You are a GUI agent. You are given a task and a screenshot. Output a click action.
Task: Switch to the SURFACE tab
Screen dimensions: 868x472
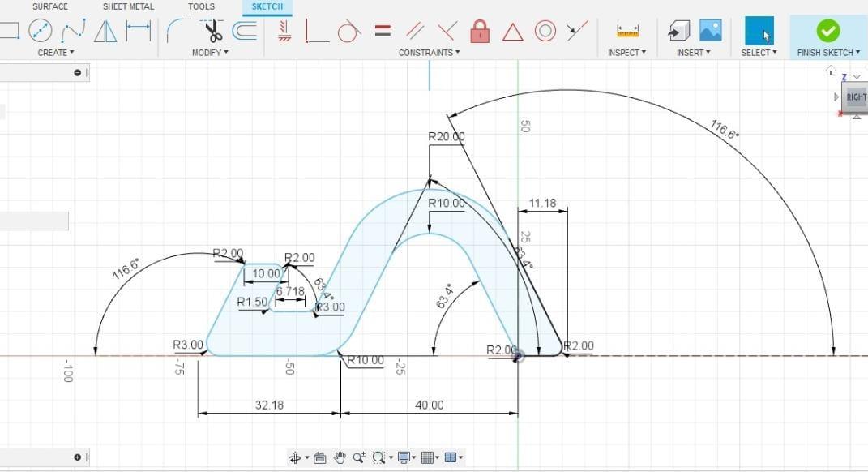pos(50,6)
